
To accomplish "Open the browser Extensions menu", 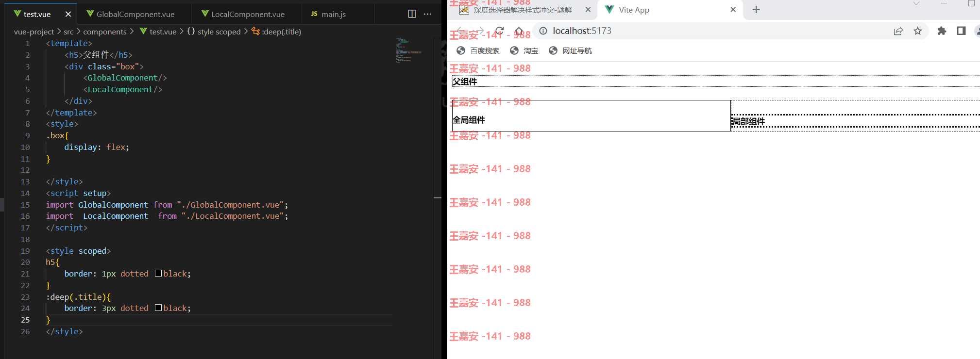I will click(942, 31).
